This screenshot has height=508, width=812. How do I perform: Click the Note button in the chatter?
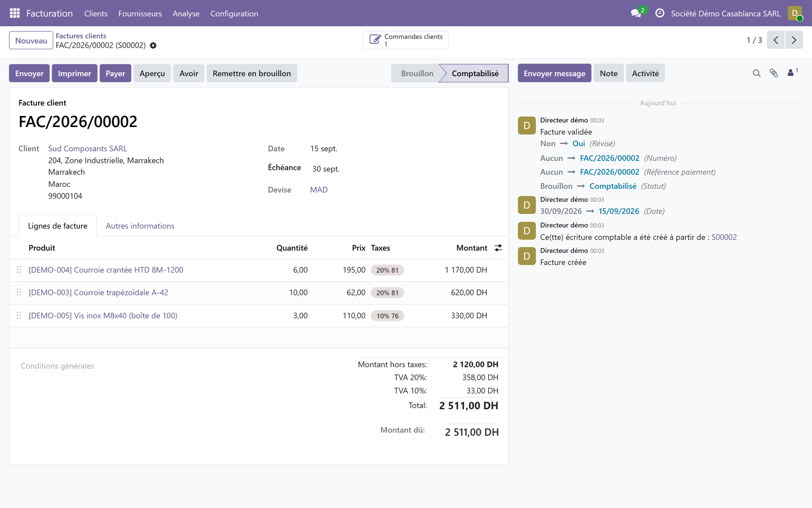(609, 73)
